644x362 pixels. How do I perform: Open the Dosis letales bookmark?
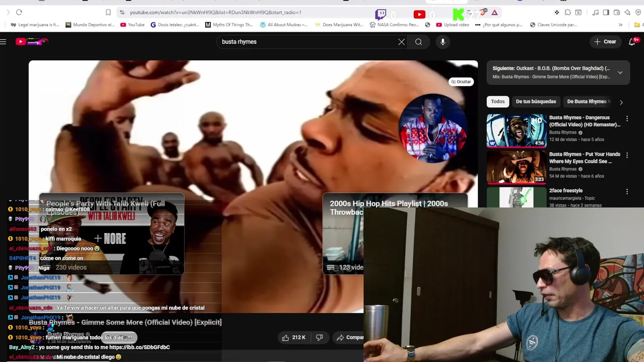point(175,25)
